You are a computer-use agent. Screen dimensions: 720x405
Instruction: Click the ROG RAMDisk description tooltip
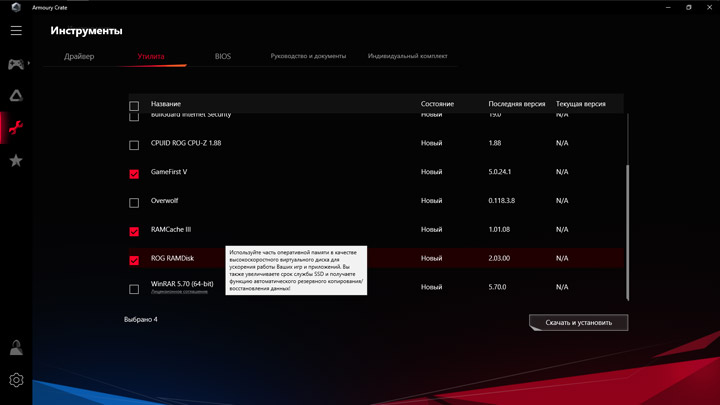click(296, 270)
